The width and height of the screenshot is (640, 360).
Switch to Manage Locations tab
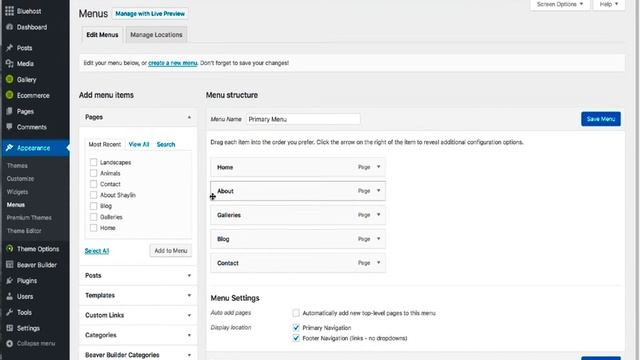coord(156,35)
